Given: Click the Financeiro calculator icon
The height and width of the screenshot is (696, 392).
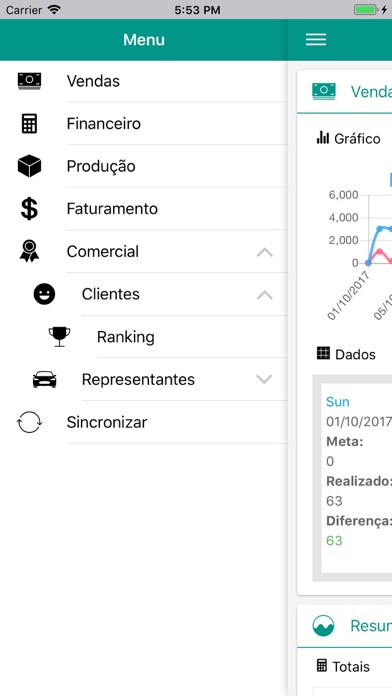Looking at the screenshot, I should point(29,123).
